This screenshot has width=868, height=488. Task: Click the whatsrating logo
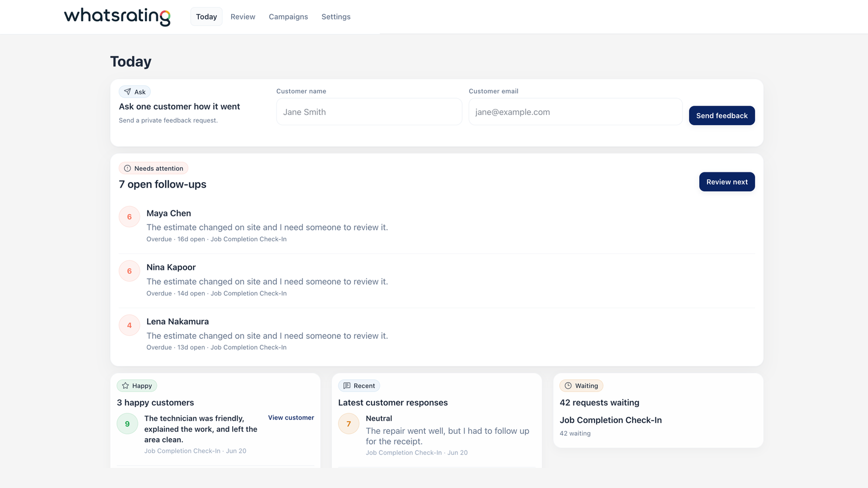(117, 16)
